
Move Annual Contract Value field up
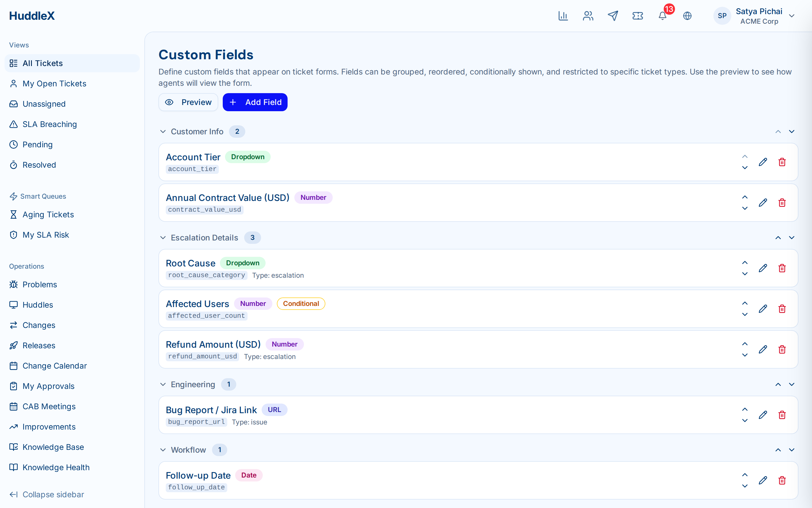click(x=745, y=197)
